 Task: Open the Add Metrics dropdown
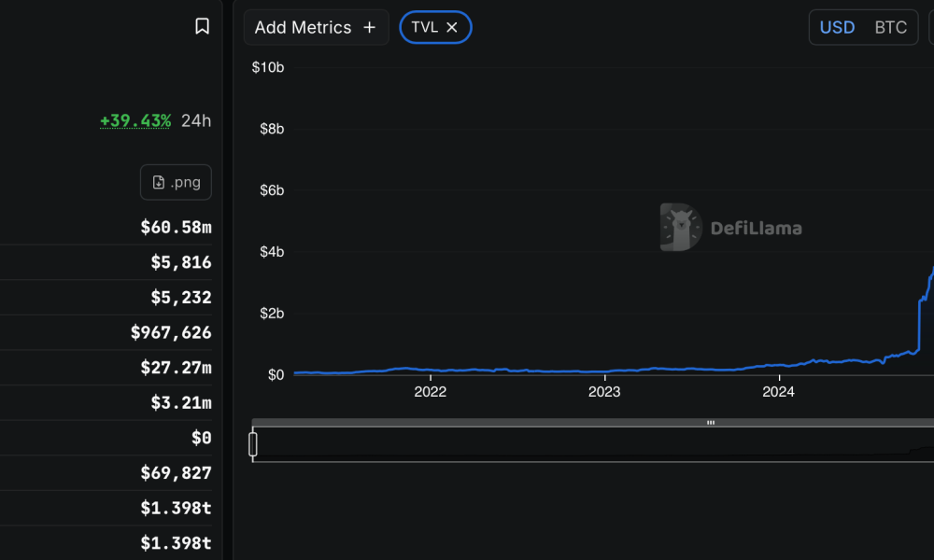coord(303,28)
